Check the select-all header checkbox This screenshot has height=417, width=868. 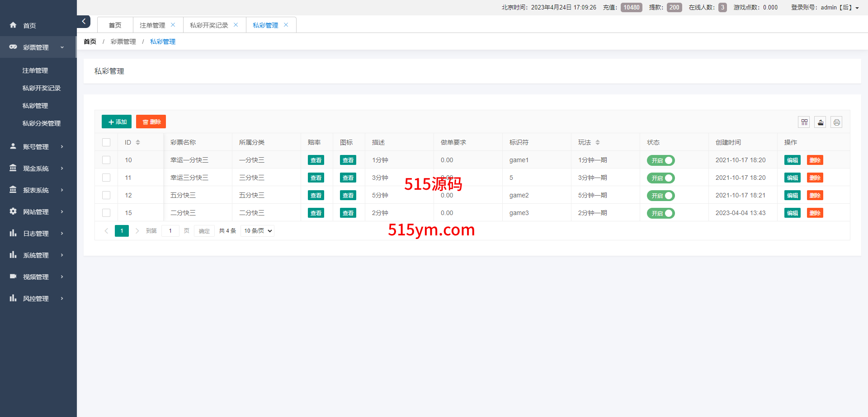click(106, 142)
